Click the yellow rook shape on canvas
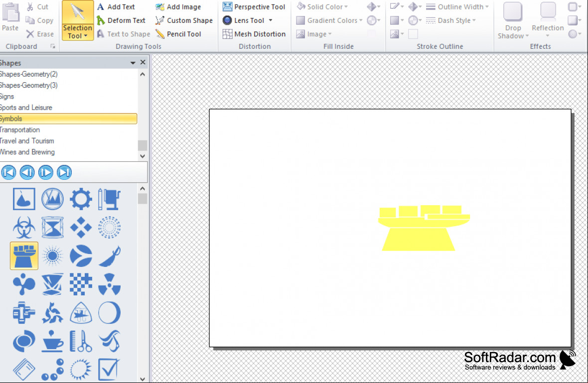The height and width of the screenshot is (383, 588). (424, 228)
